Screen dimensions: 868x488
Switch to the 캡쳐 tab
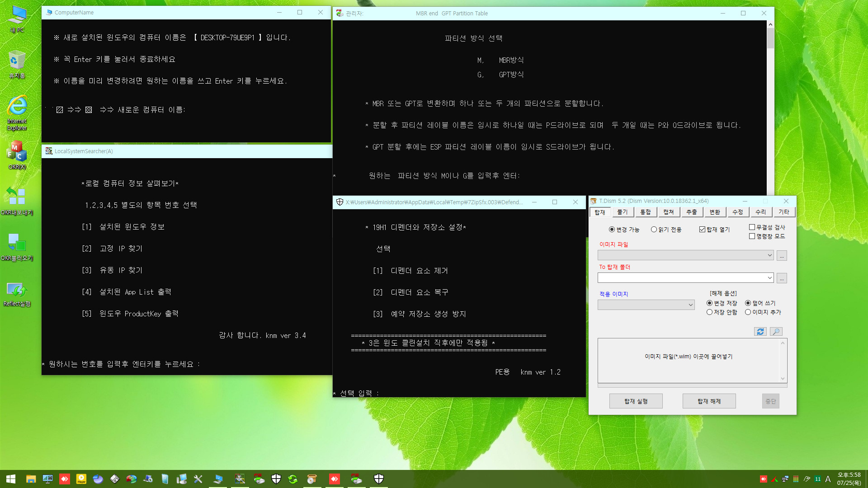669,212
